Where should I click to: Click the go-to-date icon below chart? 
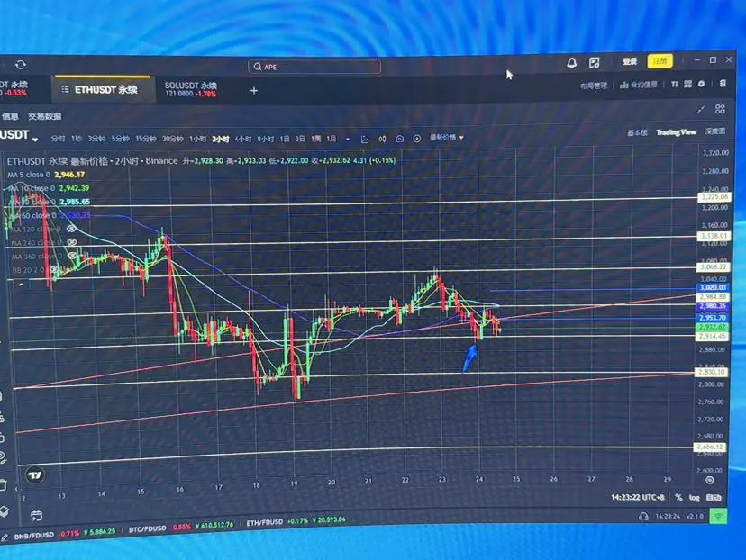point(36,516)
